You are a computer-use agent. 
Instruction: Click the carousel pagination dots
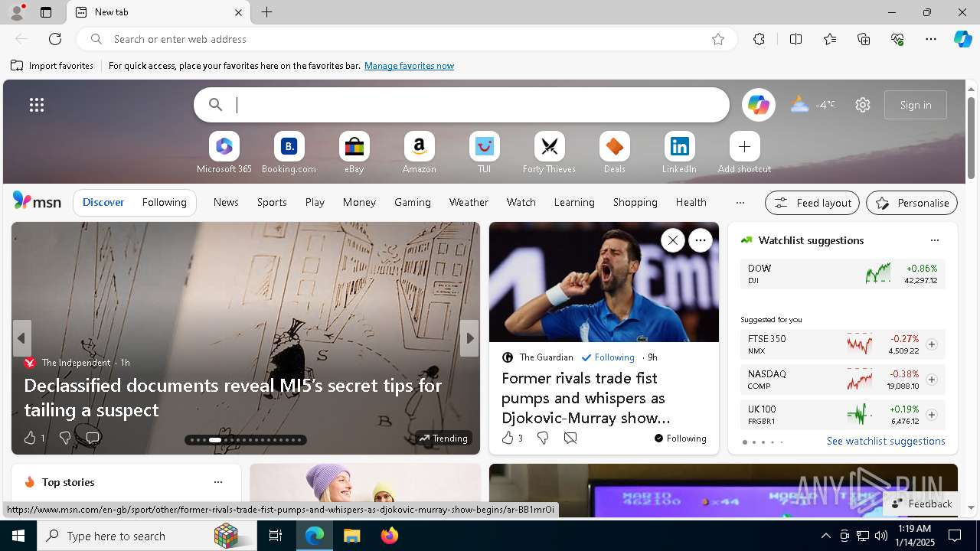pos(246,440)
